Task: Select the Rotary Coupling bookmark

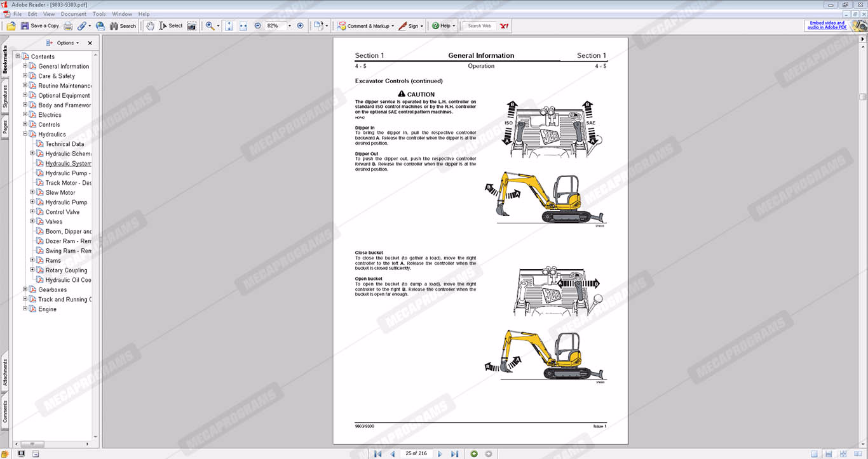Action: click(66, 270)
